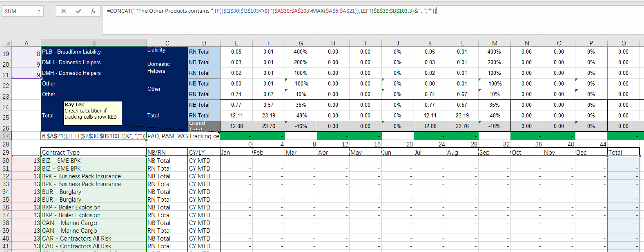Click the 'Contract Type' header cell
Screen dimensions: 644x252
coord(94,153)
